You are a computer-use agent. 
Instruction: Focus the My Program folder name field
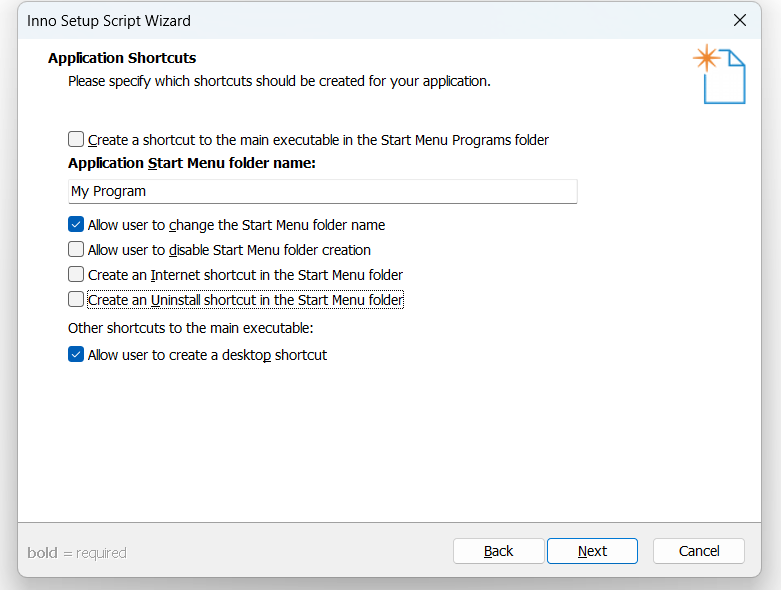coord(323,192)
